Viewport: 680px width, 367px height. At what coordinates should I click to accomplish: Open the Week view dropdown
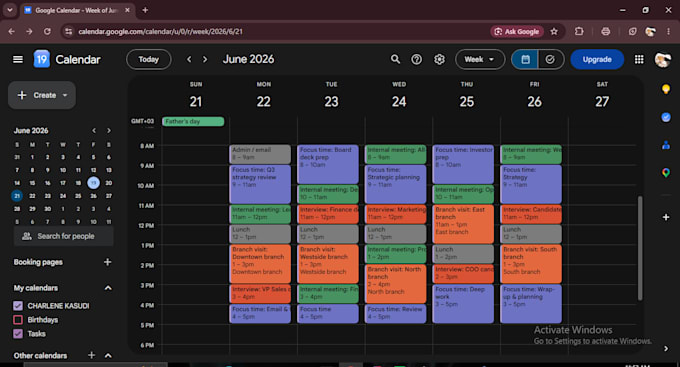point(480,59)
